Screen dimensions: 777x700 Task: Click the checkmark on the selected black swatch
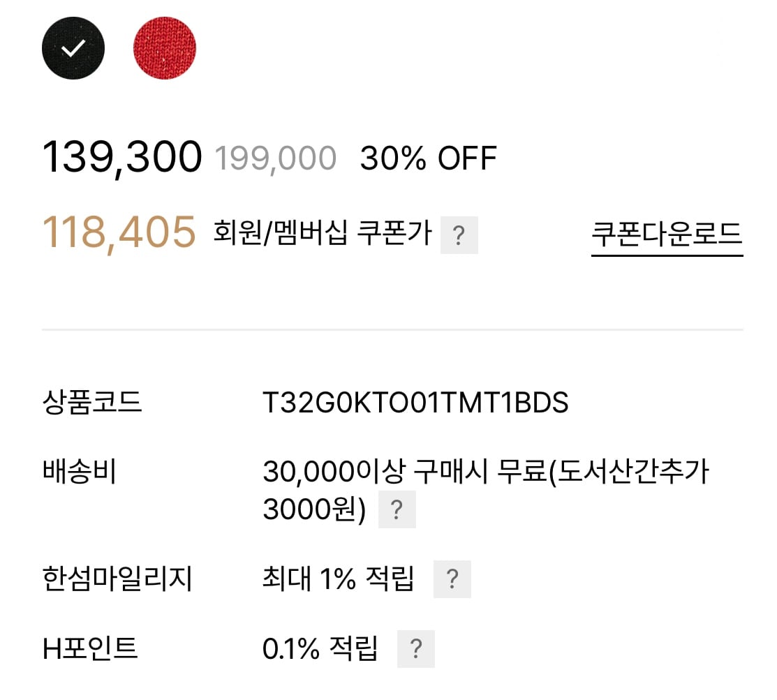pyautogui.click(x=73, y=47)
